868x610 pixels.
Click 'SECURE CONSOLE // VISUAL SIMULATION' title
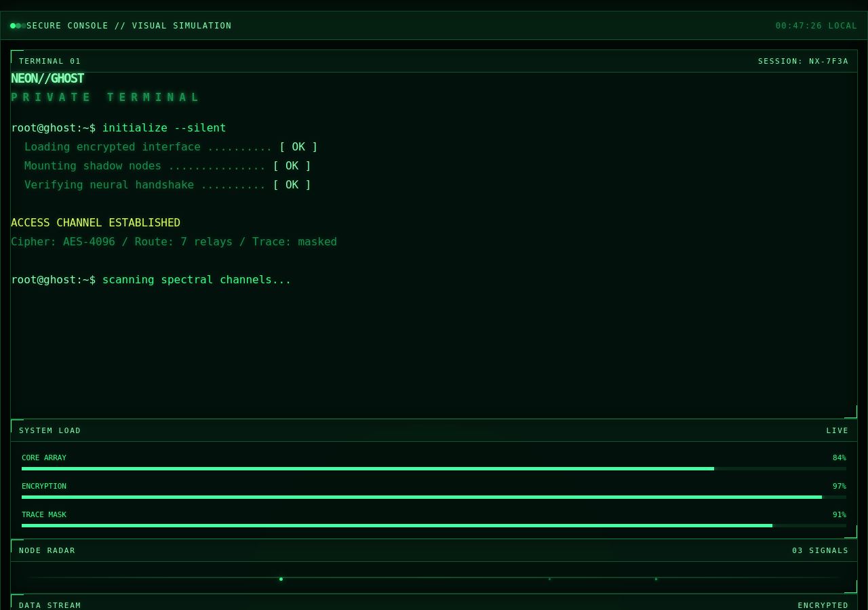129,26
